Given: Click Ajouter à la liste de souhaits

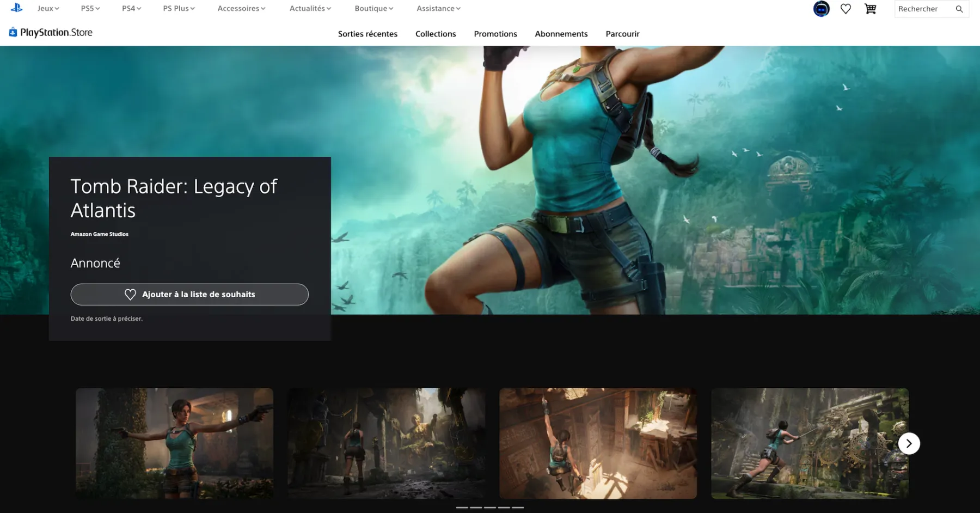Looking at the screenshot, I should pos(189,294).
